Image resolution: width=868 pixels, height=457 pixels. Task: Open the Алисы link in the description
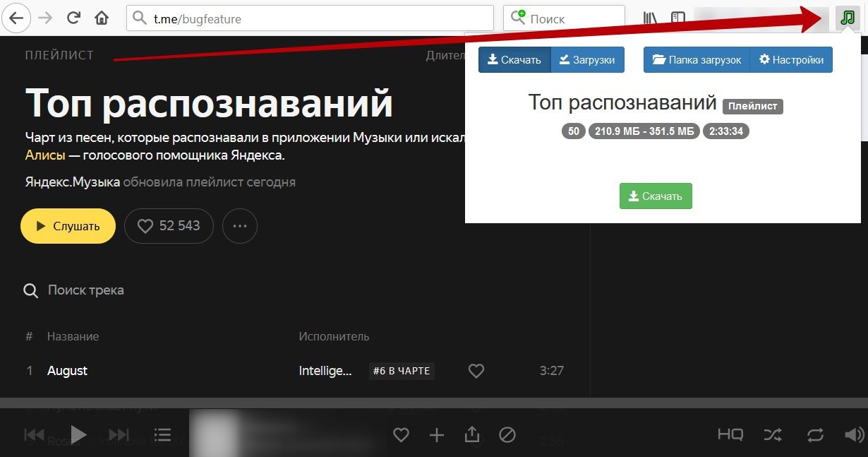[45, 155]
